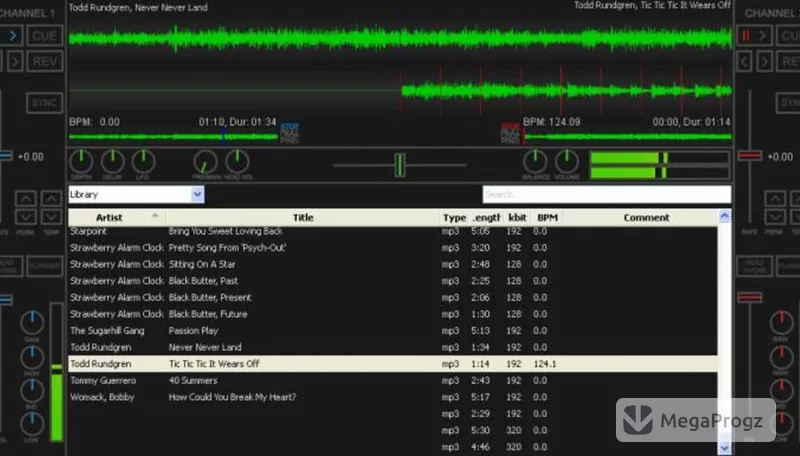Click the Channel 2 red volume fader handle
This screenshot has width=800, height=456.
tap(750, 297)
